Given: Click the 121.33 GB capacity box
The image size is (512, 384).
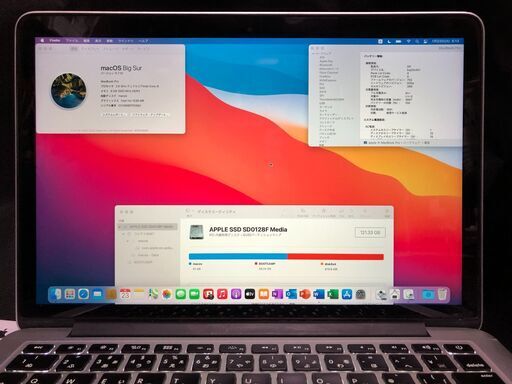Looking at the screenshot, I should [370, 232].
